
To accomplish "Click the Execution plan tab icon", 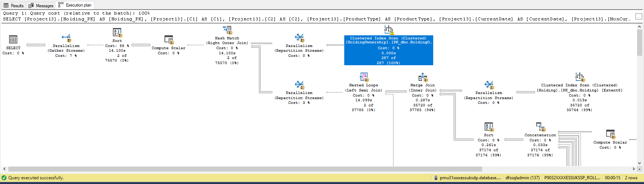I will click(x=61, y=5).
